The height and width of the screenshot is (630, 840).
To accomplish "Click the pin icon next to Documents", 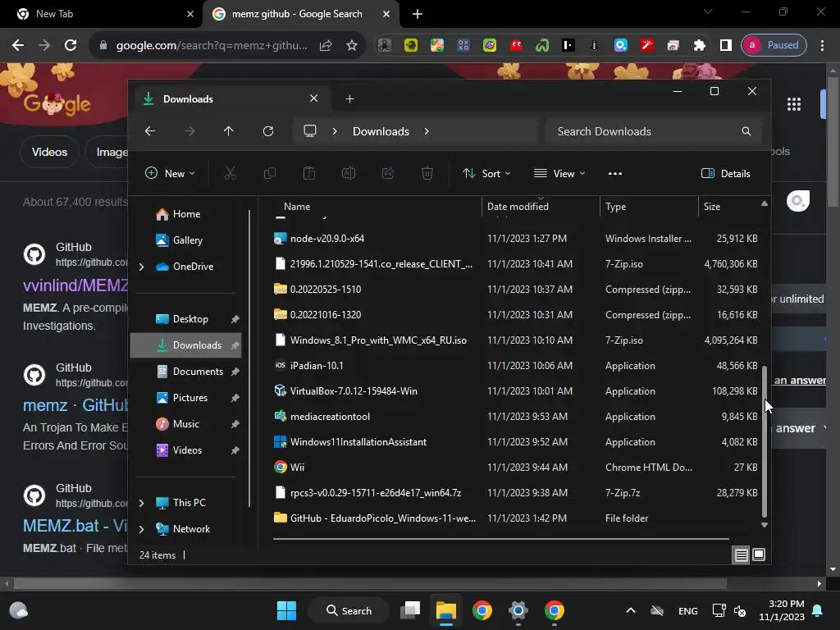I will (x=235, y=372).
